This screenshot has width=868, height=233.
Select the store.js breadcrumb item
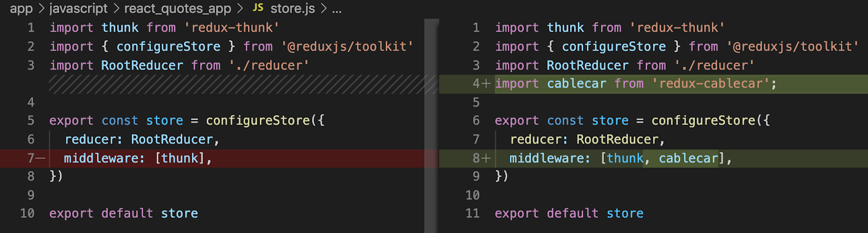tap(292, 9)
